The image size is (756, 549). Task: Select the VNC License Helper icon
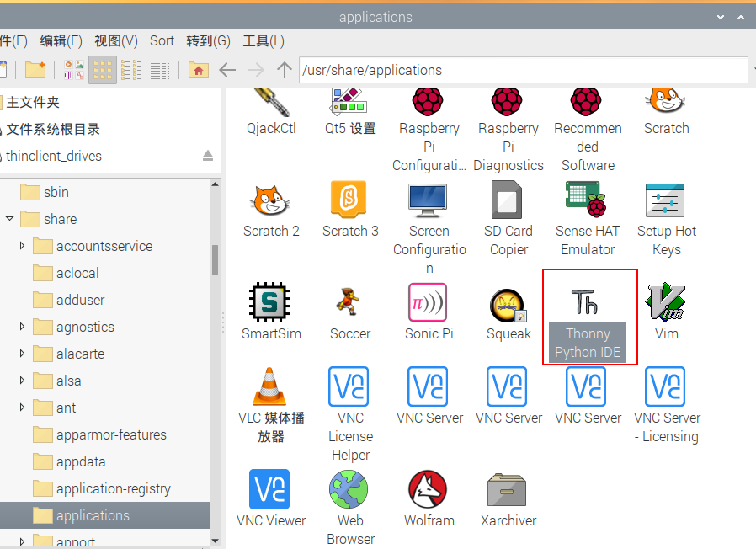click(x=349, y=386)
